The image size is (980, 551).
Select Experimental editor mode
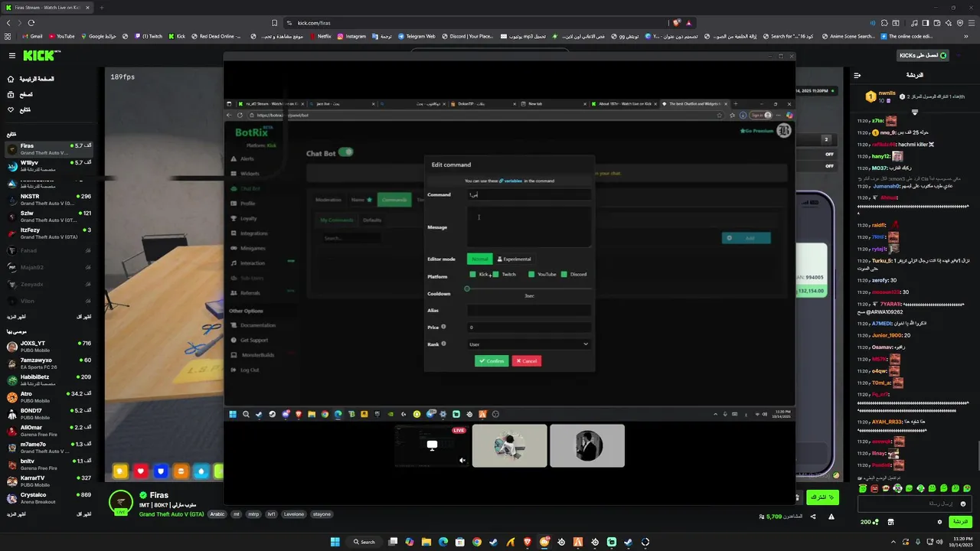[x=514, y=259]
